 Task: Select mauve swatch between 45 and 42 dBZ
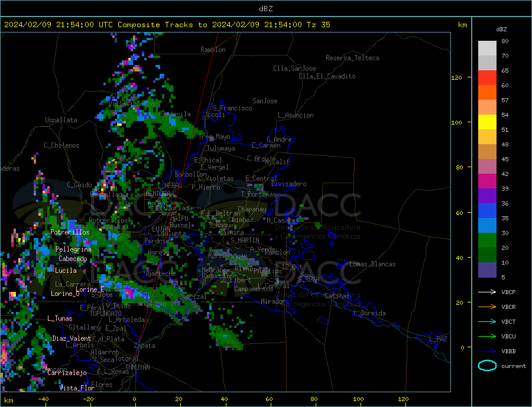tap(487, 167)
